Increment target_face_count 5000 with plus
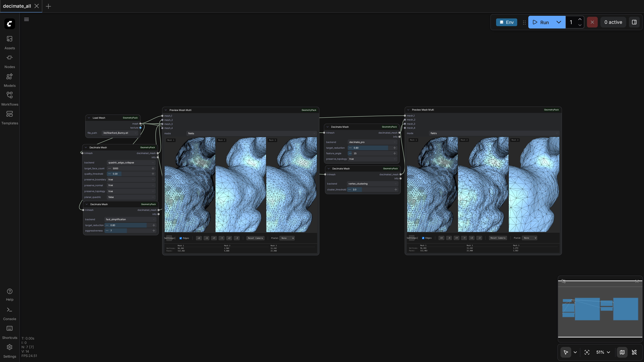 click(153, 168)
